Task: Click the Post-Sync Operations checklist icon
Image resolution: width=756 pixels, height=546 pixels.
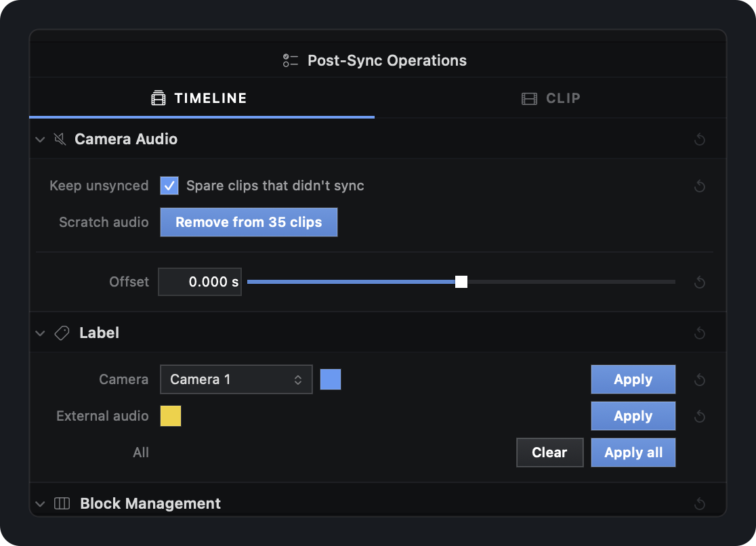Action: pos(290,60)
